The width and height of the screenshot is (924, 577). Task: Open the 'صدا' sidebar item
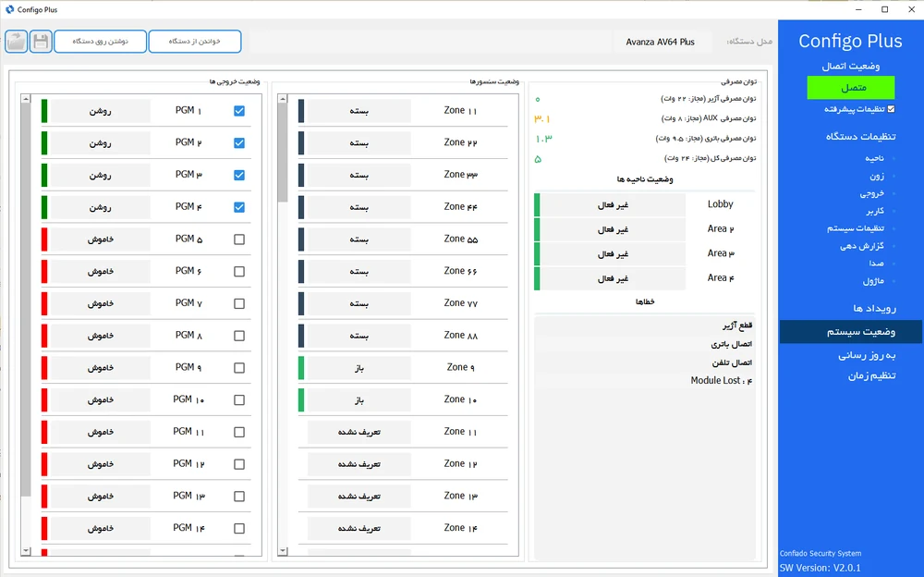pyautogui.click(x=876, y=264)
